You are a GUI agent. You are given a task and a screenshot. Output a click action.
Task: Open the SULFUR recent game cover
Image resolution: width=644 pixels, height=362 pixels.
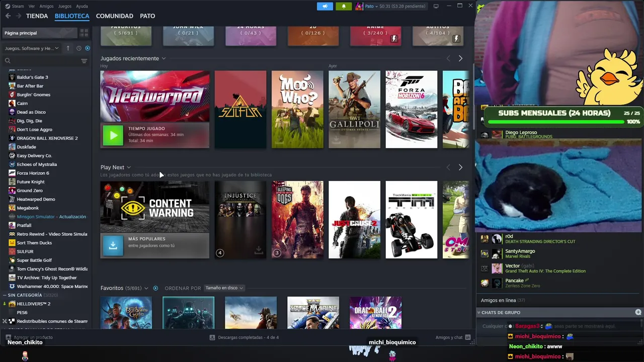(x=240, y=109)
